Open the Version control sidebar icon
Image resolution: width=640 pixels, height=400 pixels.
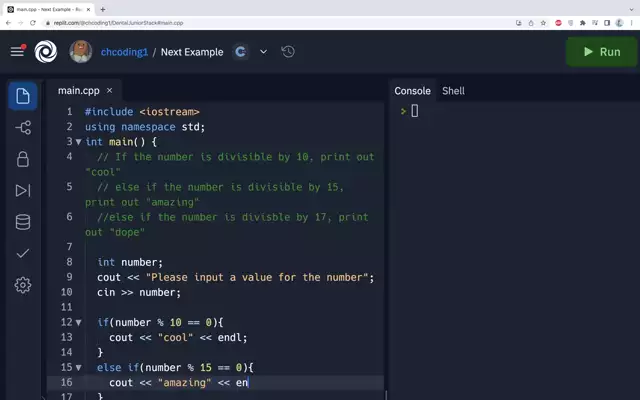[x=23, y=127]
